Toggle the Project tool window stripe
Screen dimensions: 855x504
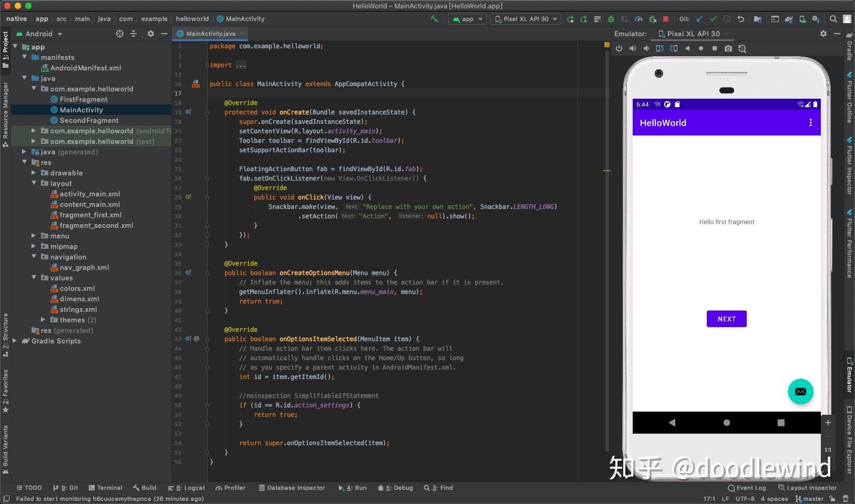[x=5, y=50]
